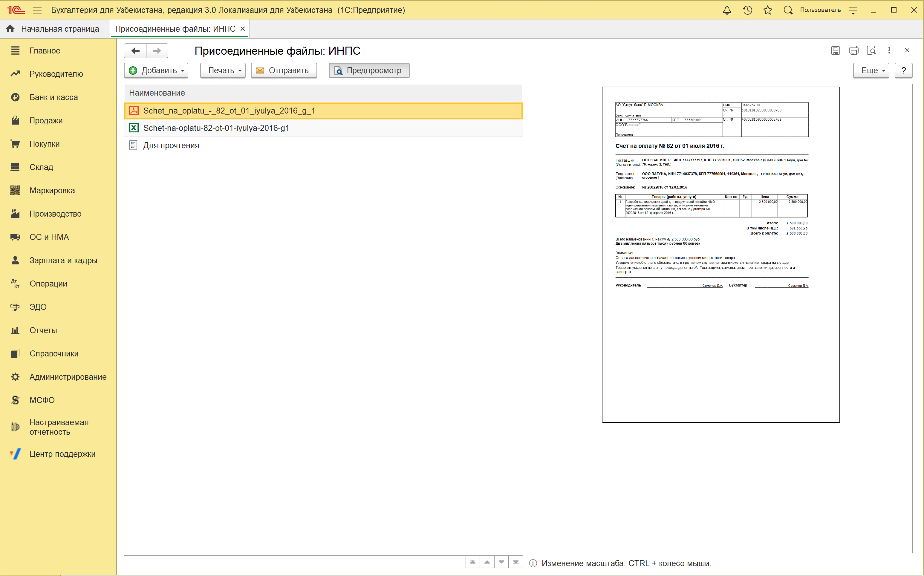Click the question mark help button

tap(903, 71)
